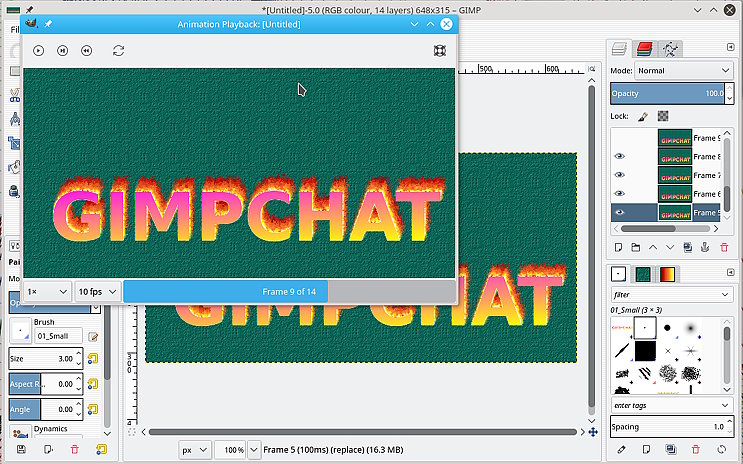Viewport: 743px width, 464px height.
Task: Refresh the brushes list
Action: pyautogui.click(x=721, y=449)
